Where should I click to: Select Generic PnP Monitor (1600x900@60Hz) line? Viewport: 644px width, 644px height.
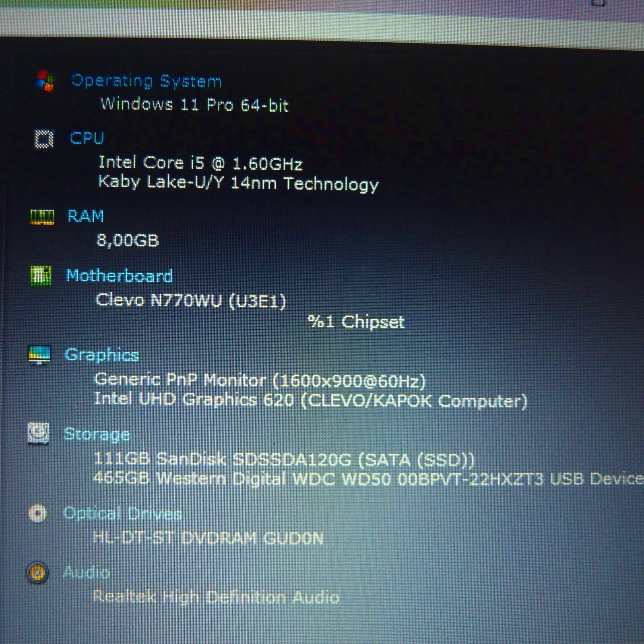(x=260, y=380)
